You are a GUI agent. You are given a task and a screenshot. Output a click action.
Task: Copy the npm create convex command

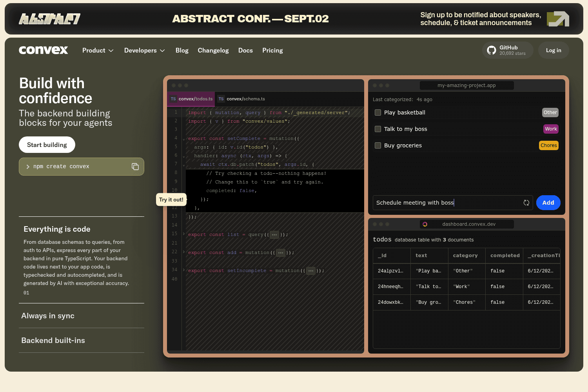click(x=135, y=167)
